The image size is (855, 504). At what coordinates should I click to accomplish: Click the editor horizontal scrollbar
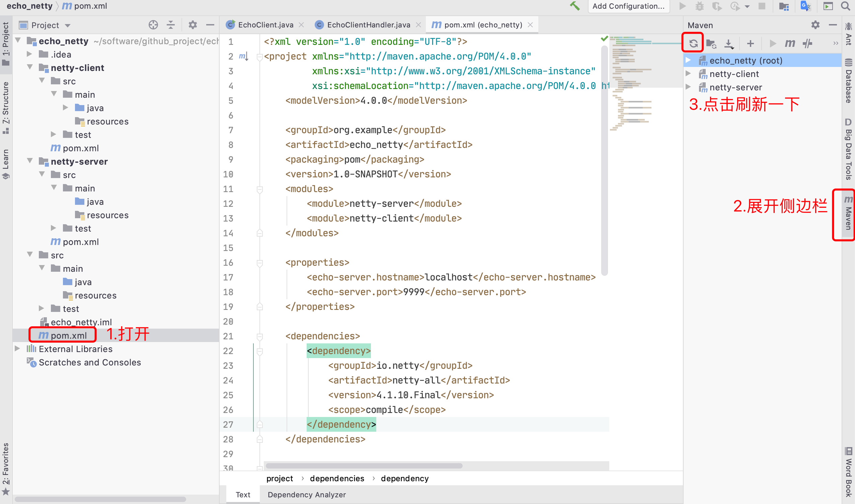coord(364,466)
